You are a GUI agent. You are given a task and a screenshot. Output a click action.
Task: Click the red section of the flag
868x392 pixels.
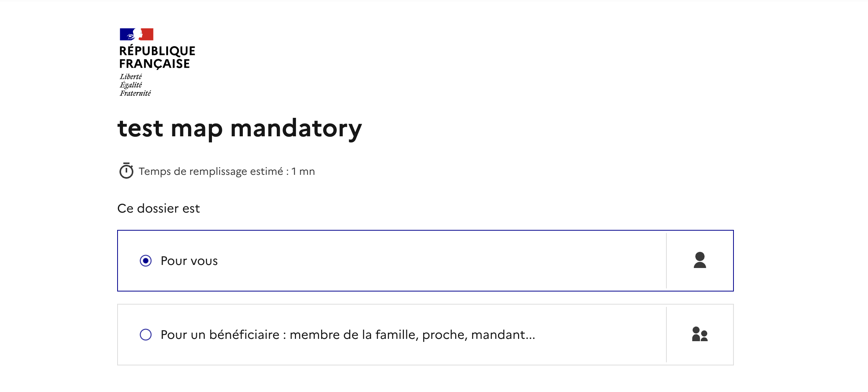point(148,34)
